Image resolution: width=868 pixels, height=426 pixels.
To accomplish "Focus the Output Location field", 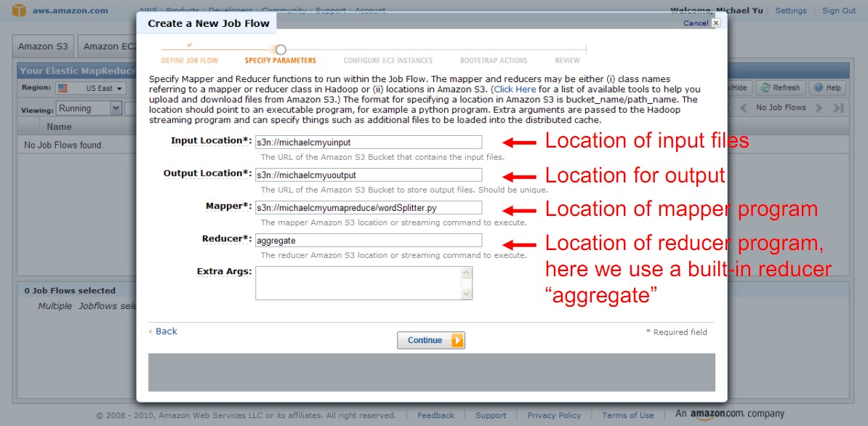I will click(x=369, y=174).
